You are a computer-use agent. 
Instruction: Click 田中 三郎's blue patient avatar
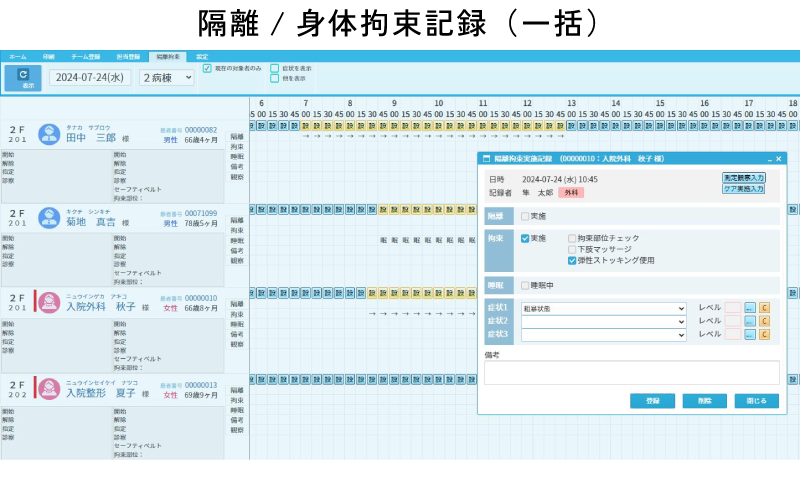click(x=49, y=134)
